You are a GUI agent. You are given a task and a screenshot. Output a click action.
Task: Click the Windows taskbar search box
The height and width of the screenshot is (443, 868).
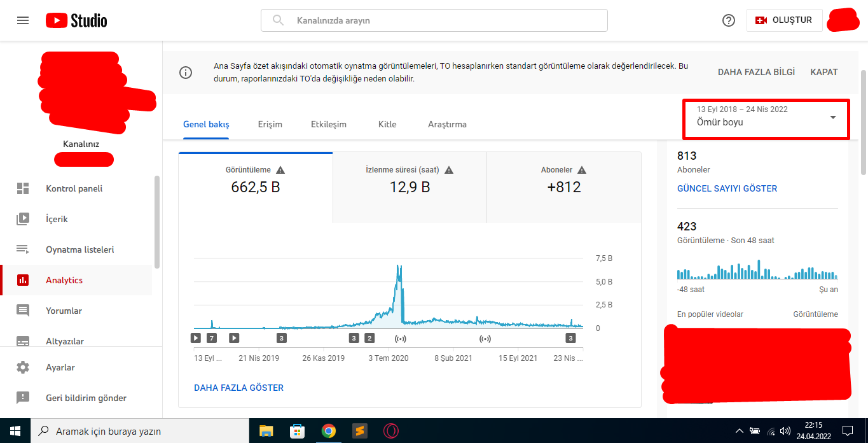coord(140,431)
